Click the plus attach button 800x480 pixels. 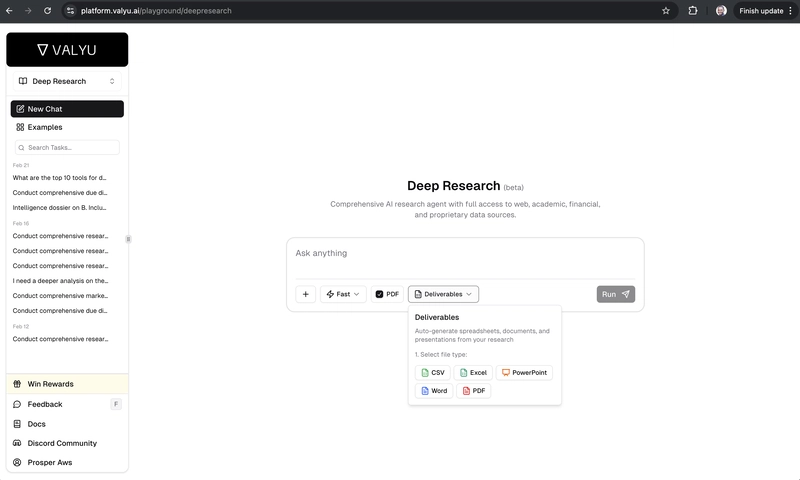pyautogui.click(x=306, y=294)
